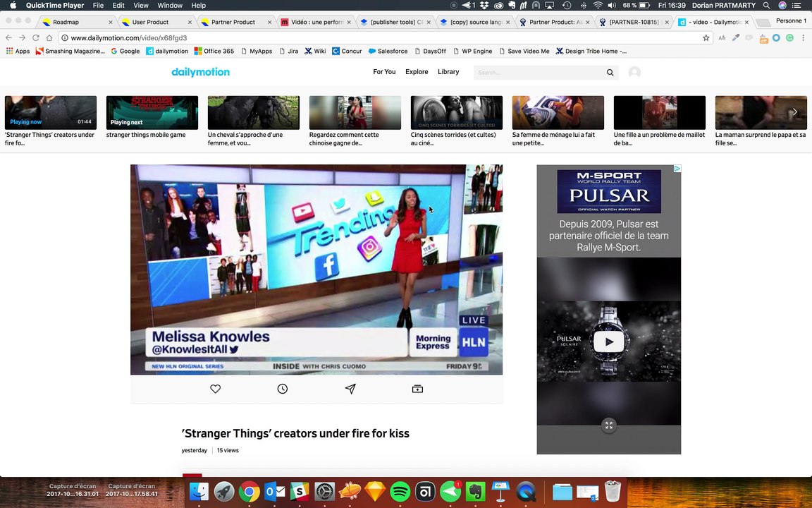Open System Preferences from the dock

coord(325,491)
